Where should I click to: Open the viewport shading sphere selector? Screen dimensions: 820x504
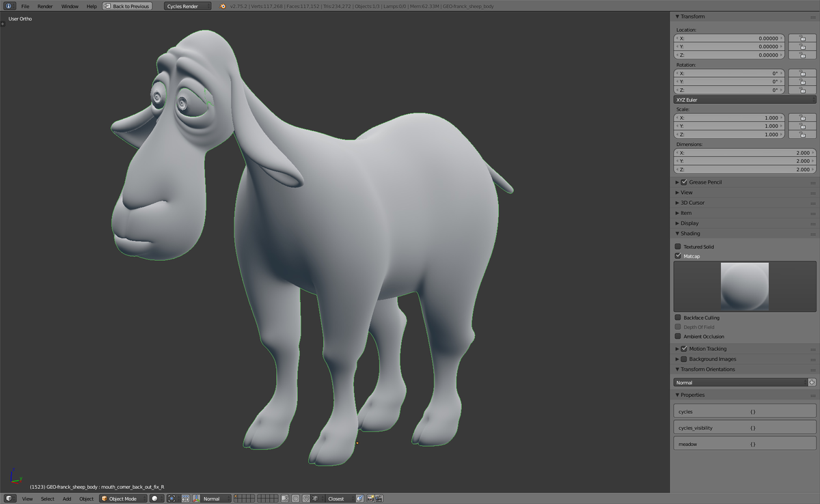point(156,499)
